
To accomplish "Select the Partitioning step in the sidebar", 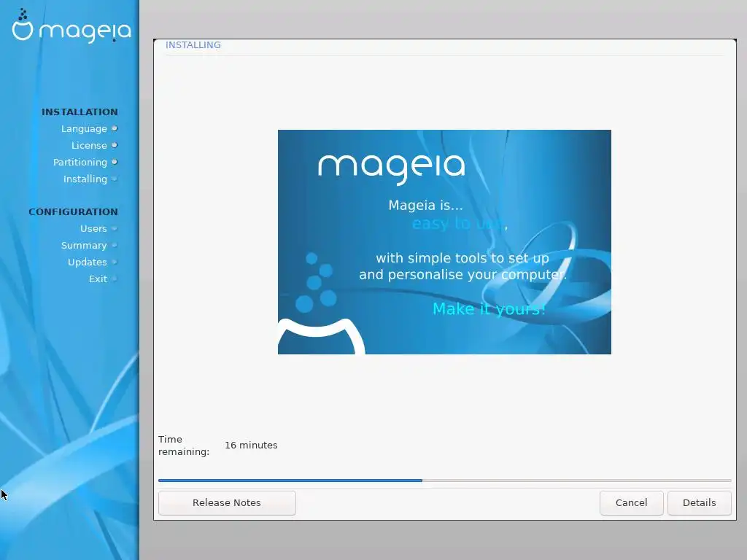I will [x=80, y=163].
